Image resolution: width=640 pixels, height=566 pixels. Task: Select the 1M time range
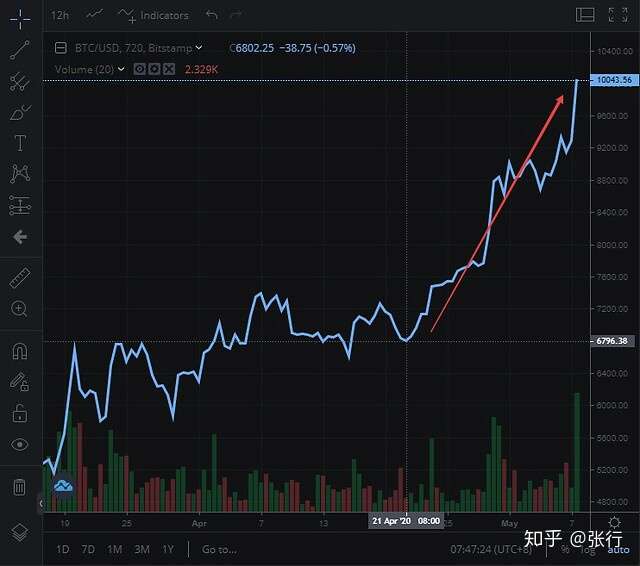[115, 550]
